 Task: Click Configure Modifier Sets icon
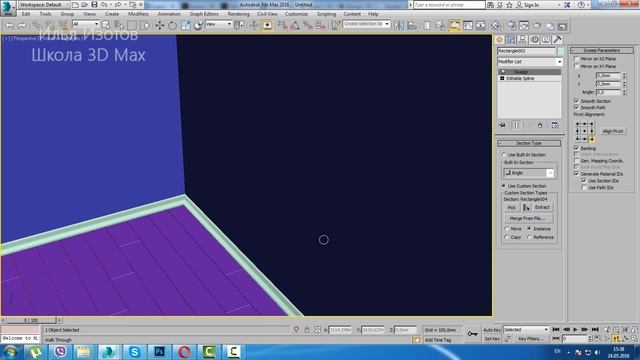pos(555,125)
